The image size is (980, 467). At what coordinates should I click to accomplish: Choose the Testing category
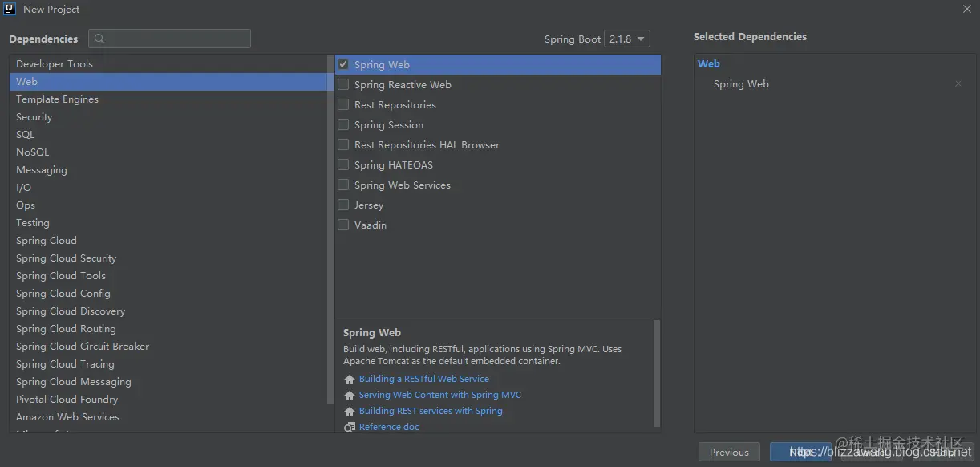(168, 223)
